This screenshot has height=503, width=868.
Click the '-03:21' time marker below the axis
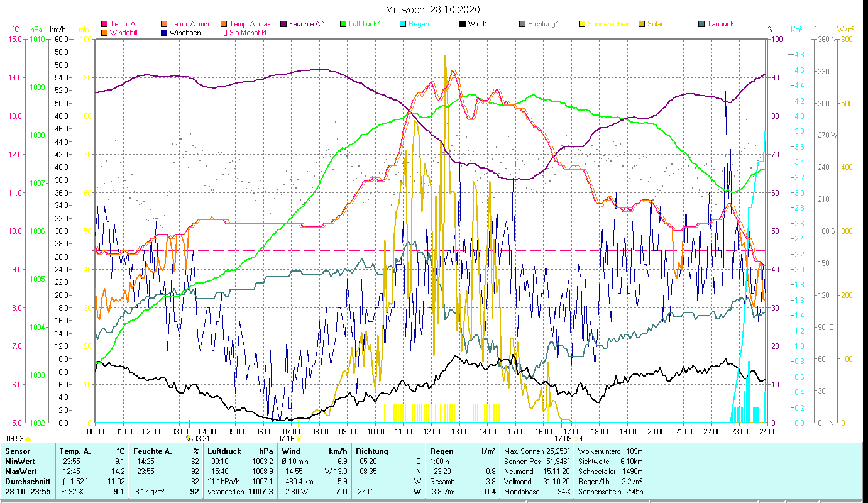tap(200, 439)
